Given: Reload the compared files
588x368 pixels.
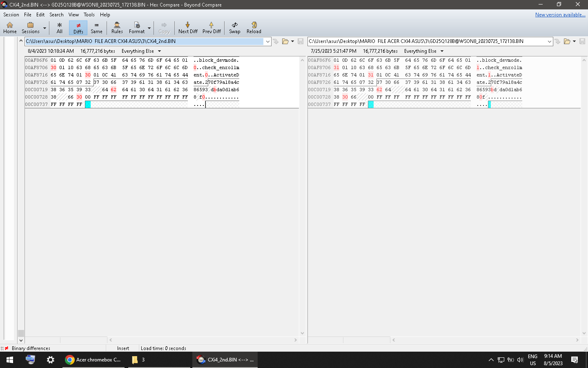Looking at the screenshot, I should (254, 28).
